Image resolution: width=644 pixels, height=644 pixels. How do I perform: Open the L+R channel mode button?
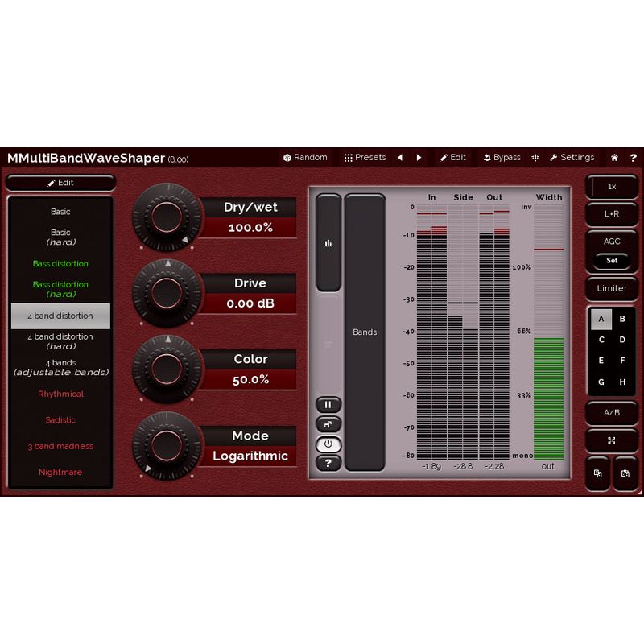click(612, 214)
